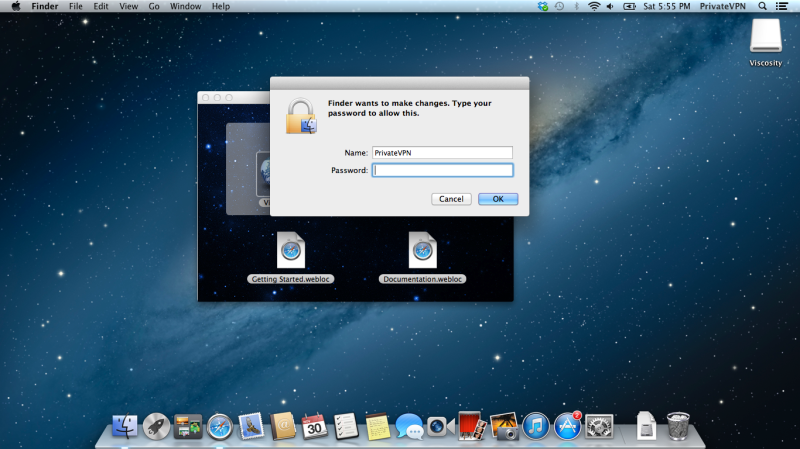Open Spotlight search magnifier icon
This screenshot has height=449, width=800.
pos(762,6)
